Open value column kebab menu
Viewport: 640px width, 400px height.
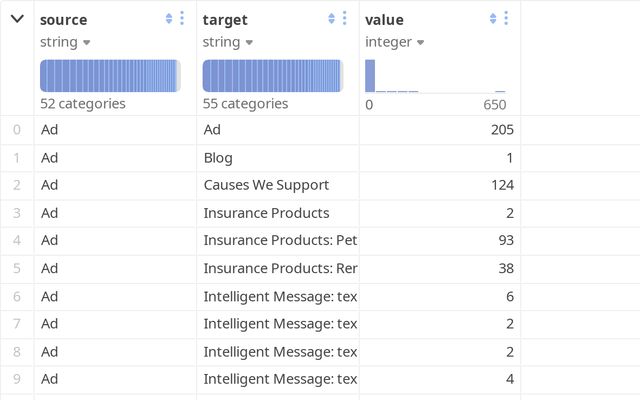tap(506, 19)
